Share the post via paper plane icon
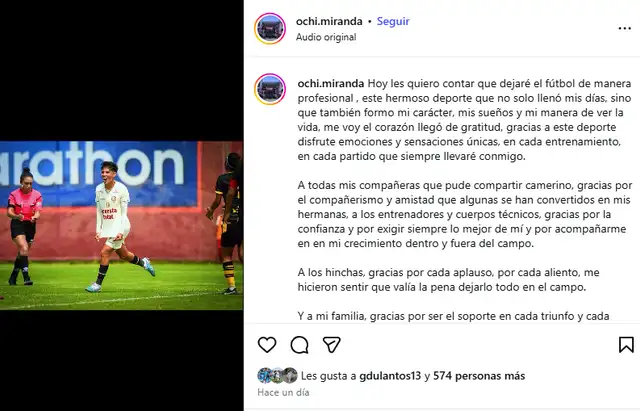 click(x=331, y=345)
